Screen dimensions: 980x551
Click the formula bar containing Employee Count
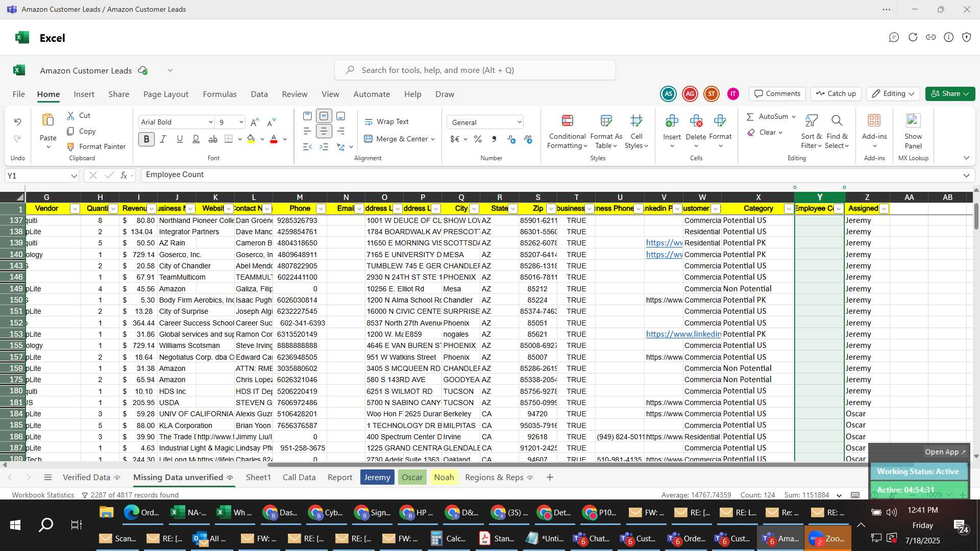(x=551, y=175)
